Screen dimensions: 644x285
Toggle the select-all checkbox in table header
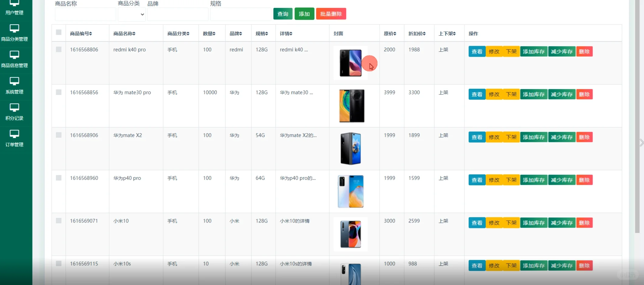coord(58,33)
